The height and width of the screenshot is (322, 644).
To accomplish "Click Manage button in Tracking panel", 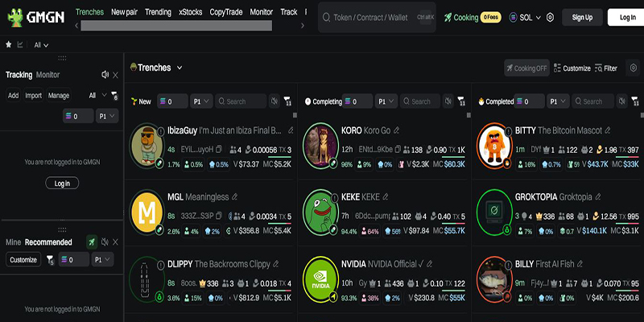I will [x=59, y=95].
